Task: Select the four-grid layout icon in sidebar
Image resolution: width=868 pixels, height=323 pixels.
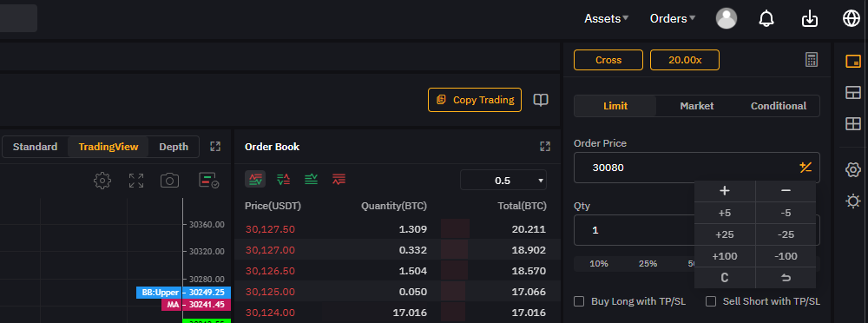Action: pyautogui.click(x=853, y=124)
